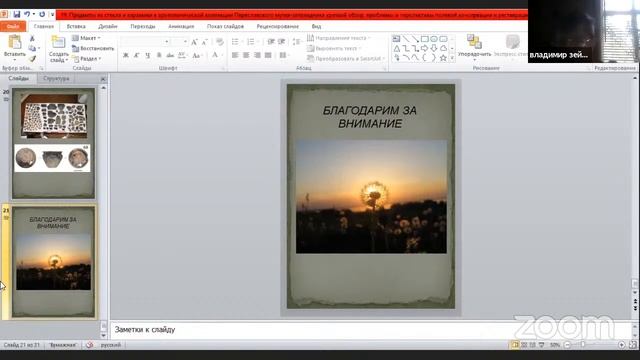Image resolution: width=640 pixels, height=360 pixels.
Task: Open line spacing options
Action: pyautogui.click(x=297, y=42)
